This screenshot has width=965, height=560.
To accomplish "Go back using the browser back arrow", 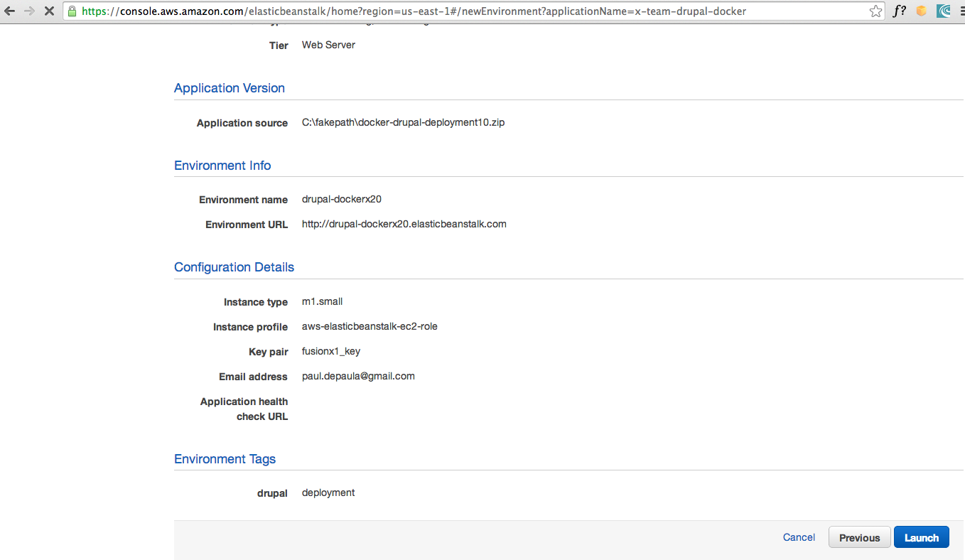I will tap(10, 11).
